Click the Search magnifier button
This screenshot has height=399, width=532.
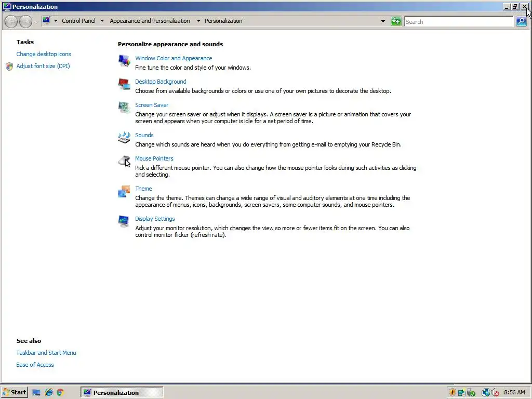coord(521,21)
